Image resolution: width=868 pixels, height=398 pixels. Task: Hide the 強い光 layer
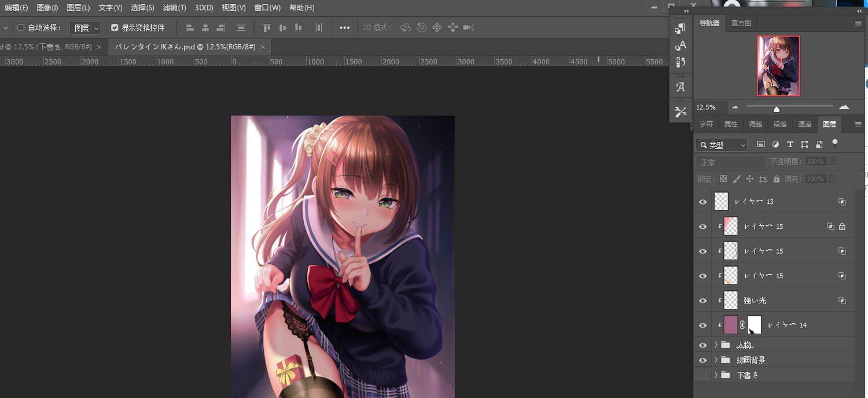(x=703, y=301)
